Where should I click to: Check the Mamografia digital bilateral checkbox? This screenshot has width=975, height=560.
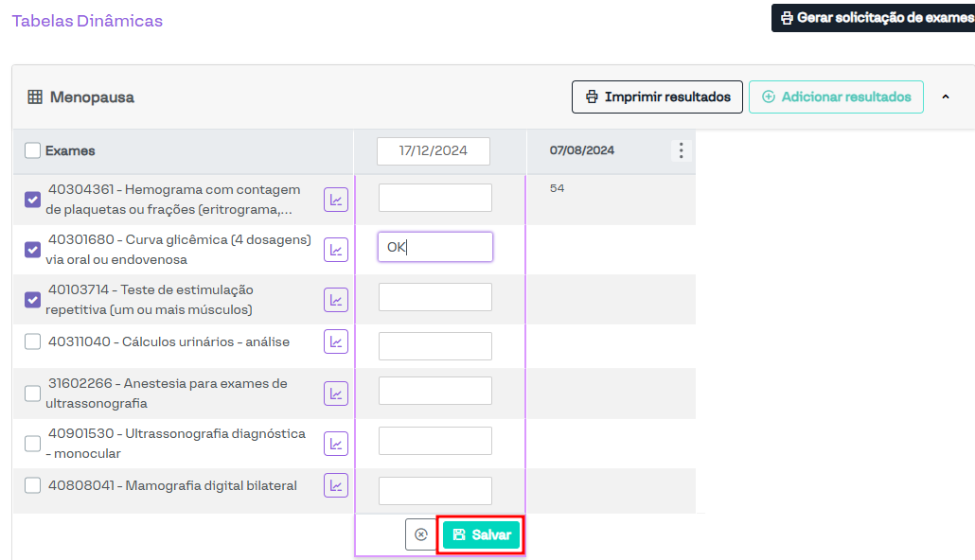click(32, 485)
